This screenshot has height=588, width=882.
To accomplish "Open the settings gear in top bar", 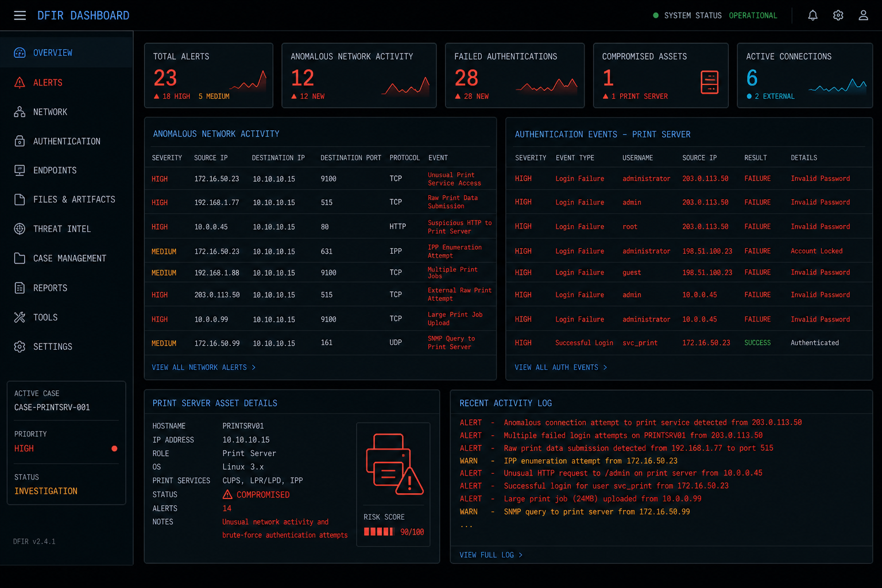I will (838, 16).
